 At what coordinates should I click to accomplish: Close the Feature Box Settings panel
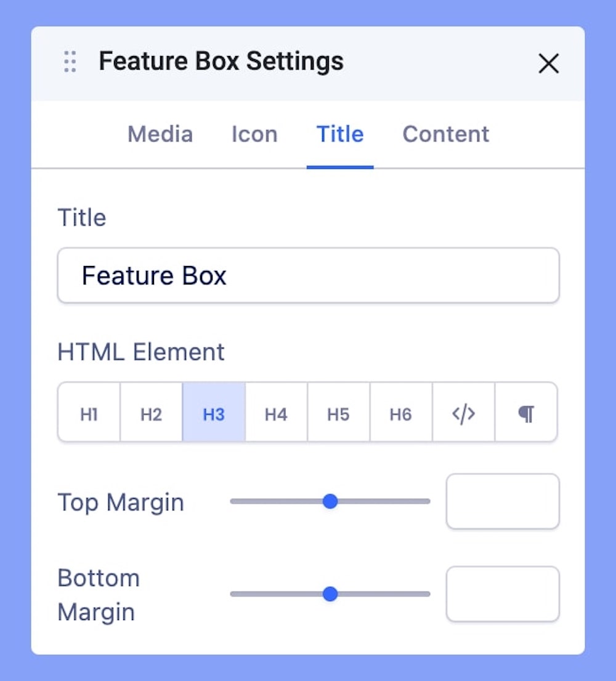(548, 63)
